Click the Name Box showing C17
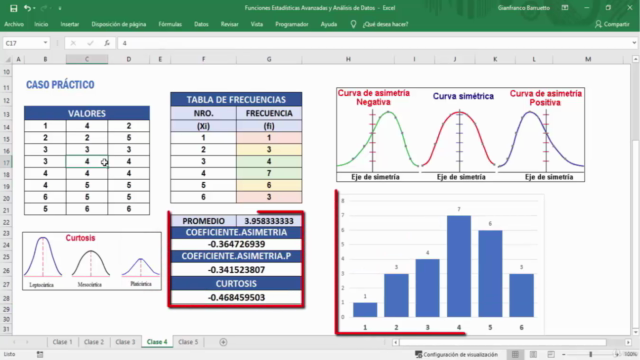 tap(22, 43)
